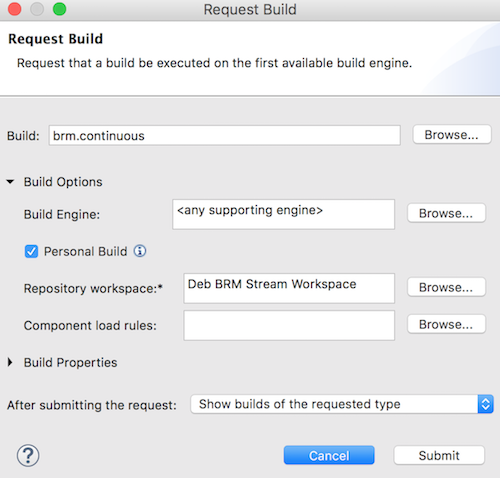The width and height of the screenshot is (500, 478).
Task: Browse for a Repository workspace
Action: click(x=446, y=287)
